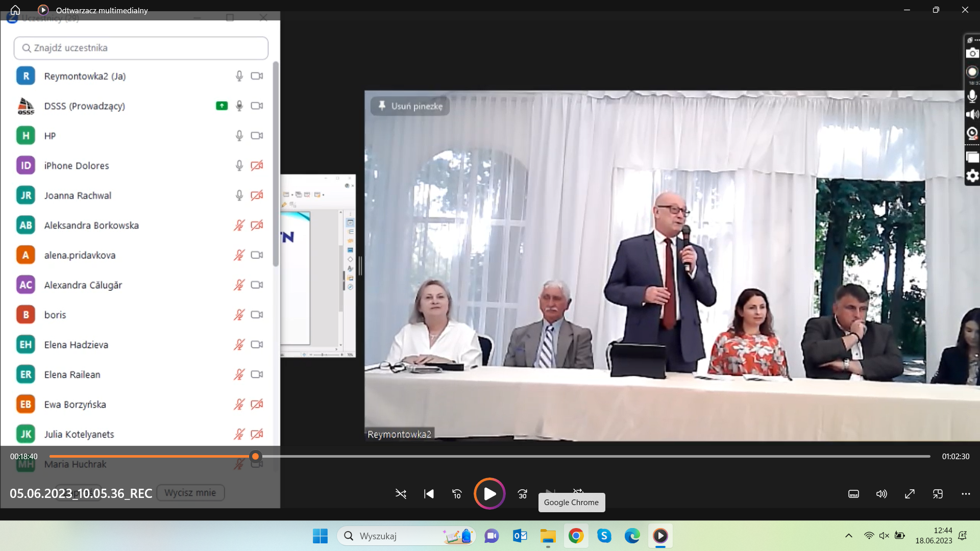Select participant iPhone Dolores by name

click(77, 166)
